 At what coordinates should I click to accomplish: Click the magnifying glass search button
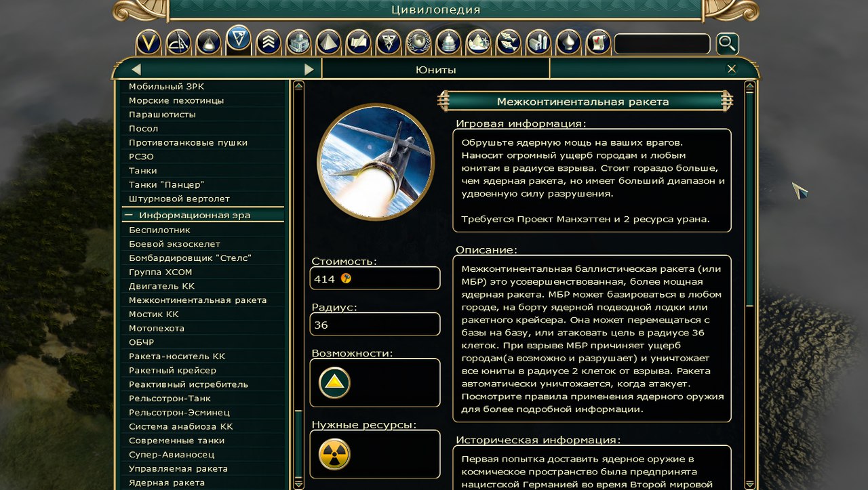click(x=727, y=44)
